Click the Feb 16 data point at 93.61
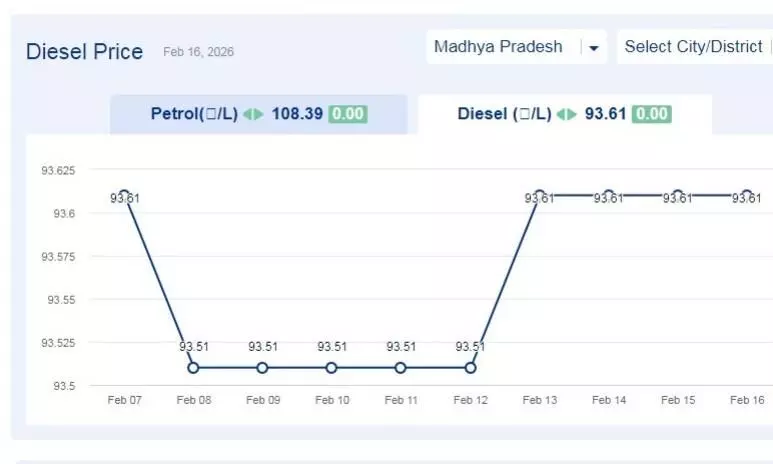Image resolution: width=773 pixels, height=464 pixels. 746,195
